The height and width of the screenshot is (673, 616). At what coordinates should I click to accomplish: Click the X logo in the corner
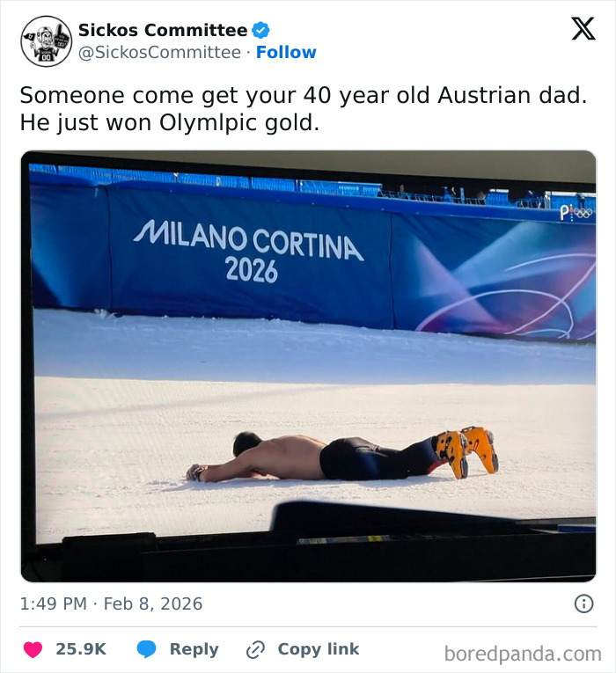pyautogui.click(x=583, y=29)
